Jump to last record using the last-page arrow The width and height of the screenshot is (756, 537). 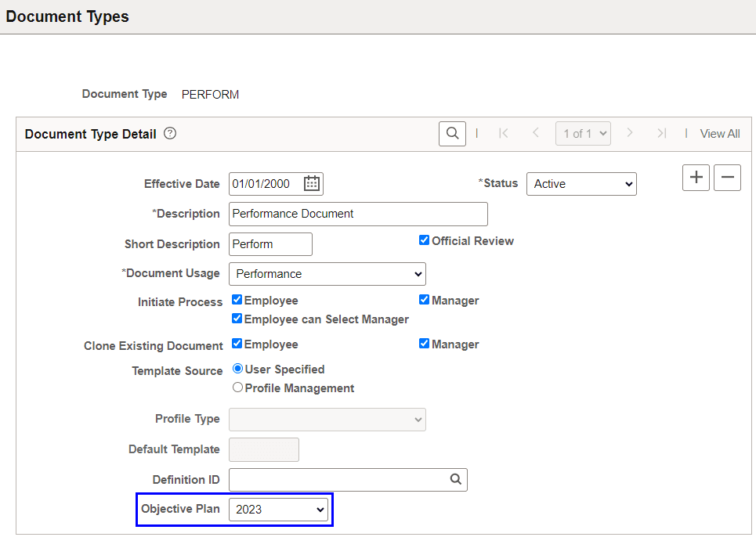tap(660, 133)
